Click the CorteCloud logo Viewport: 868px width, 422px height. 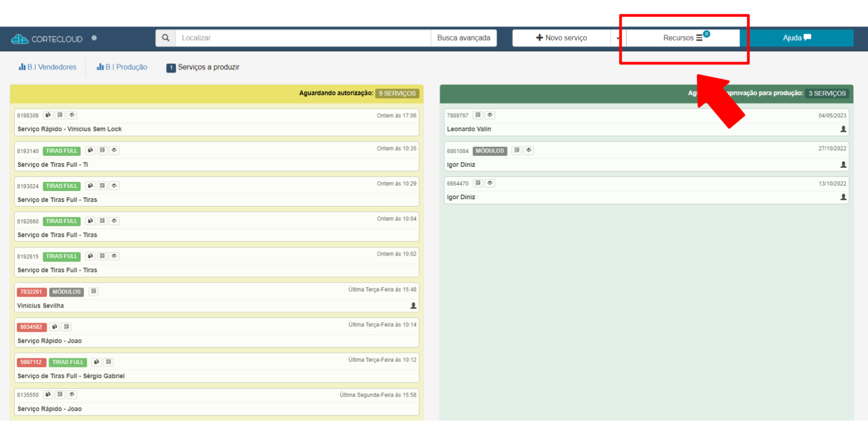click(47, 39)
